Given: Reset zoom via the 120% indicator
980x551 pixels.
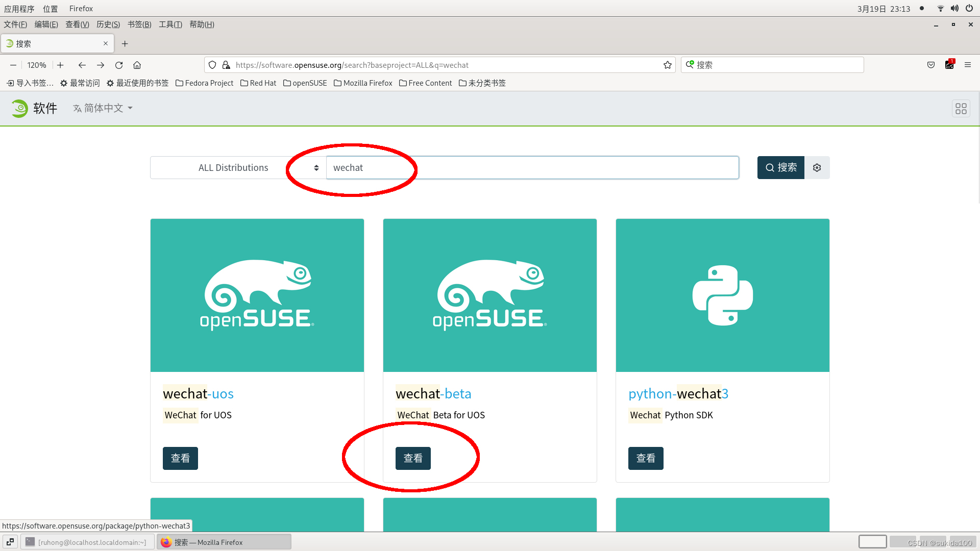Looking at the screenshot, I should [x=37, y=65].
